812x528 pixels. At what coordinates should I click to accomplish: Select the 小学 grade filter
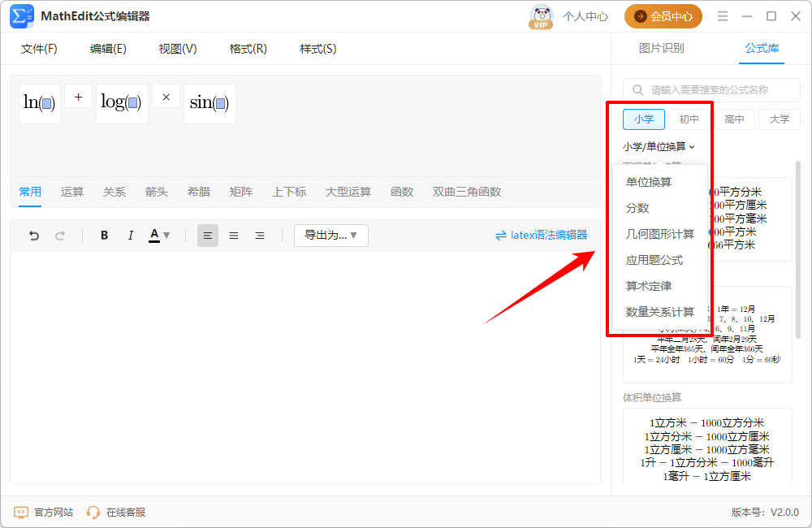644,119
